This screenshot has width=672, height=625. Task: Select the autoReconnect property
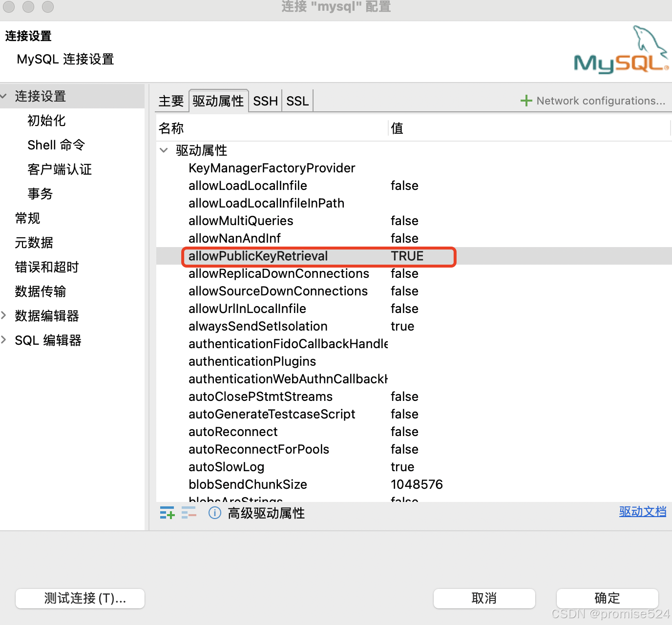[233, 432]
